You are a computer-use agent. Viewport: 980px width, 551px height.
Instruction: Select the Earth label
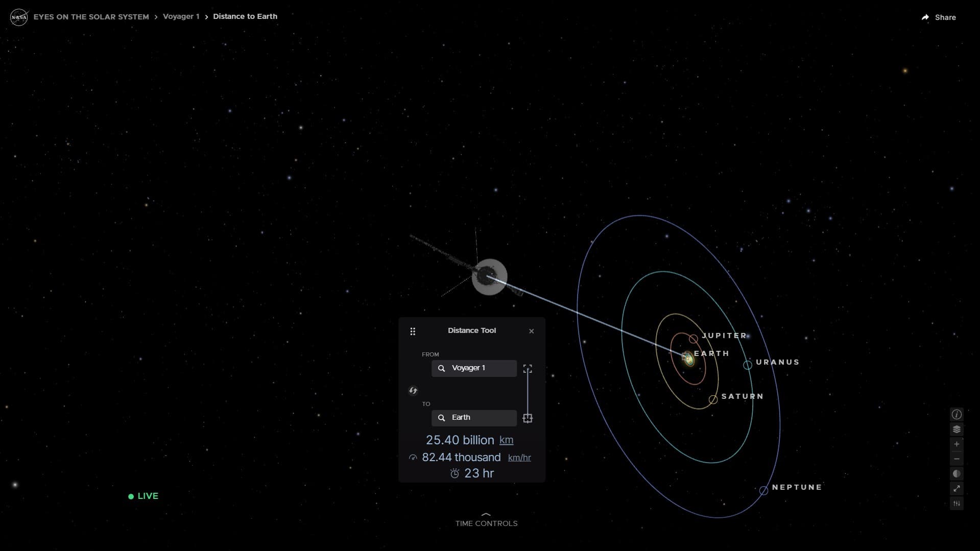click(x=711, y=353)
